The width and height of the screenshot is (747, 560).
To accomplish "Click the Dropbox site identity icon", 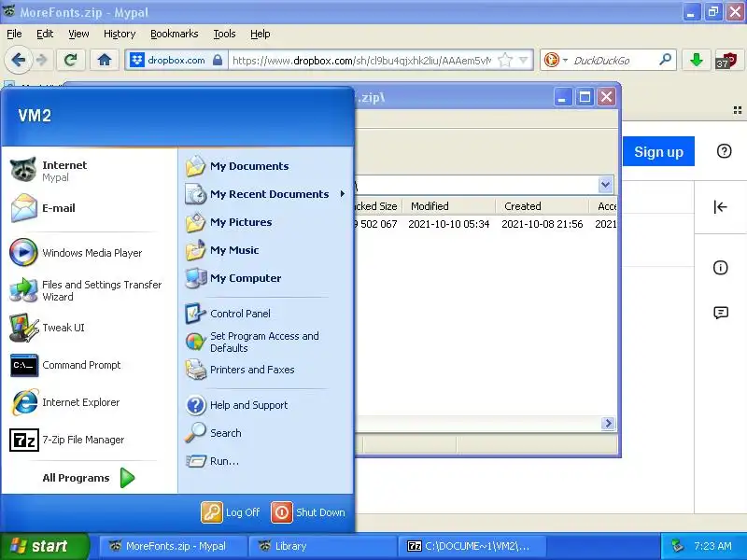I will click(137, 61).
